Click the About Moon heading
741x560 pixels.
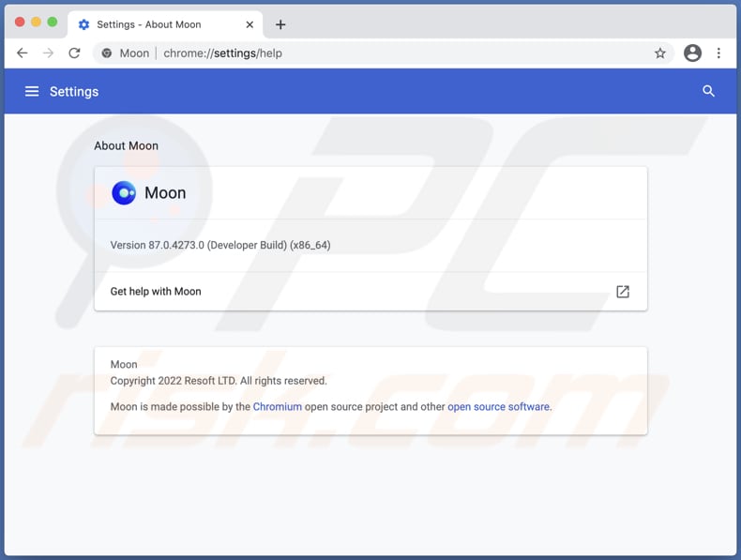pyautogui.click(x=127, y=145)
